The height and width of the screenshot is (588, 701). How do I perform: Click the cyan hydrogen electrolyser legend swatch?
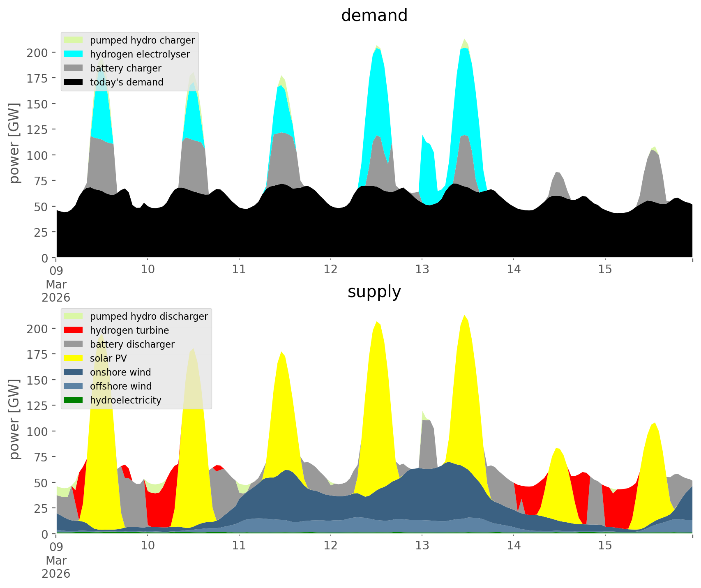(x=74, y=54)
